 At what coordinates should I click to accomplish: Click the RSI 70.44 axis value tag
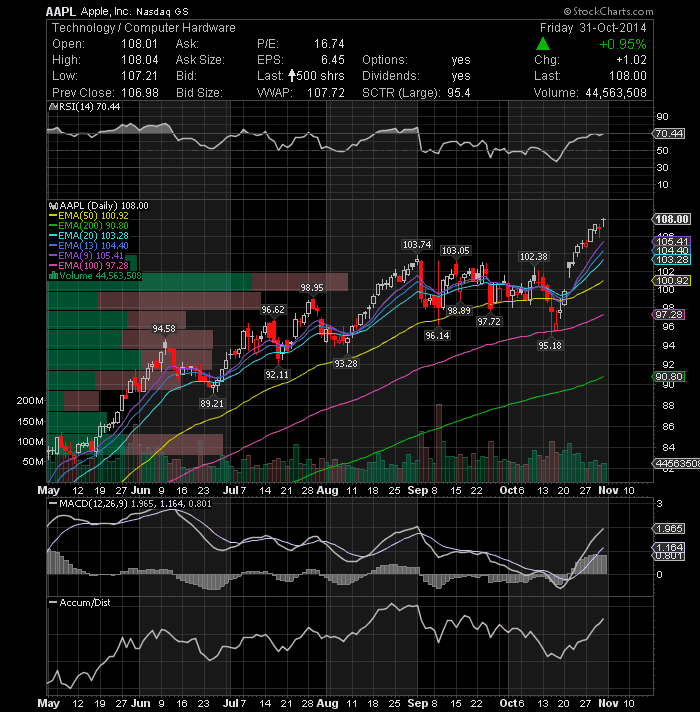click(x=668, y=134)
